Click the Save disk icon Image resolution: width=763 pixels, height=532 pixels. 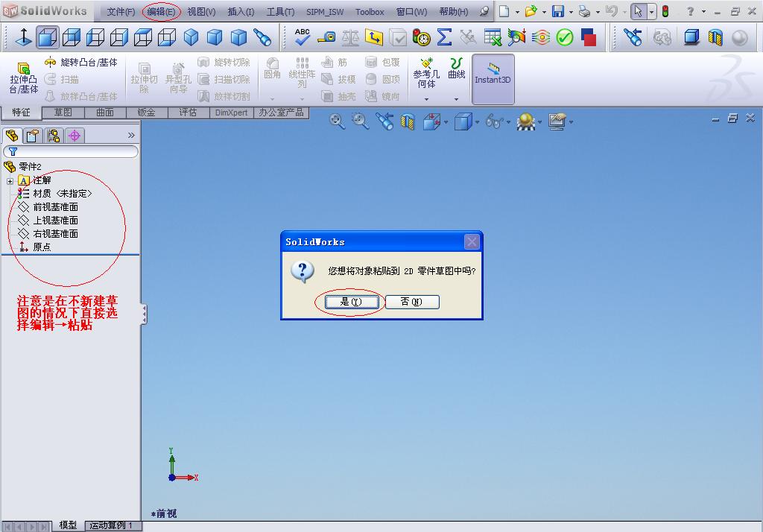(558, 11)
